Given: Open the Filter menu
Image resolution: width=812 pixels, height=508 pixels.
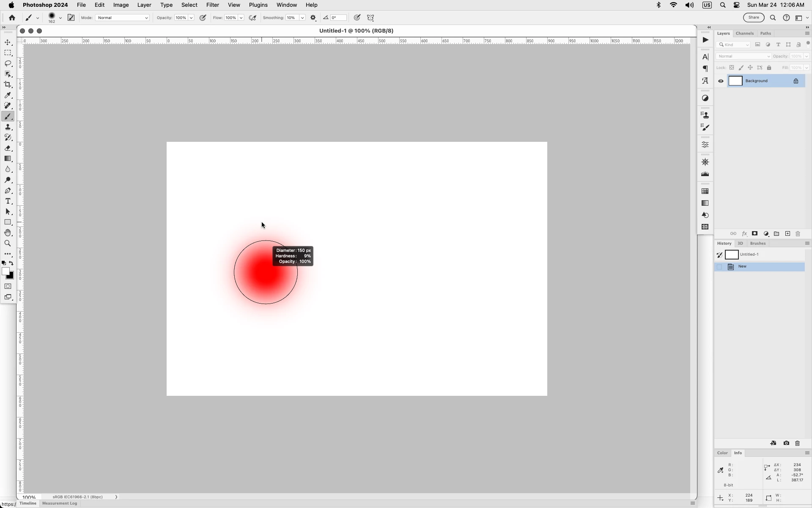Looking at the screenshot, I should (x=212, y=5).
